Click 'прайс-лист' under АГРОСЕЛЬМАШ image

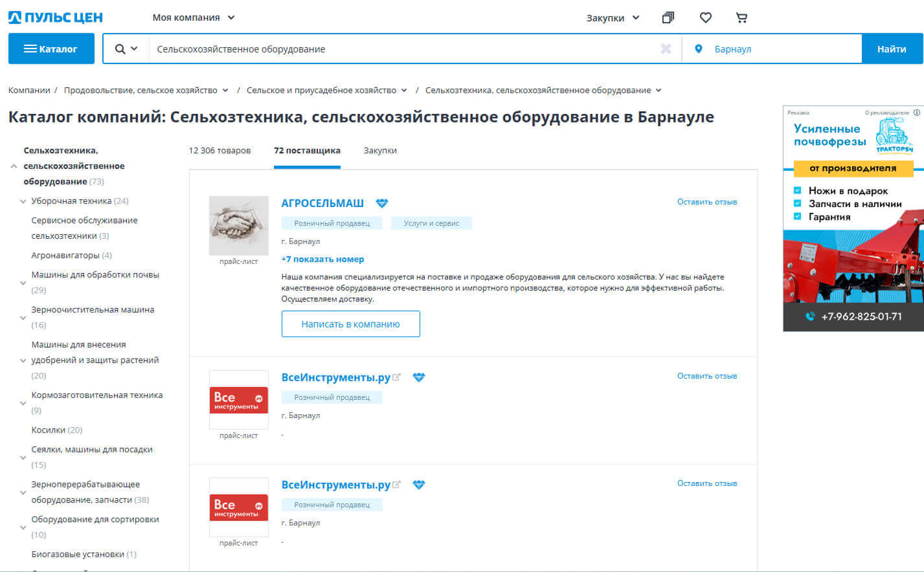(239, 261)
